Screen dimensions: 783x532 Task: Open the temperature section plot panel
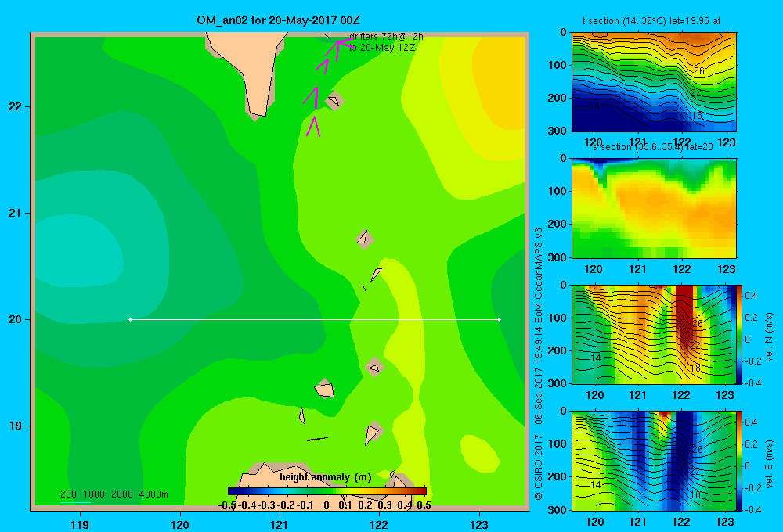click(654, 82)
